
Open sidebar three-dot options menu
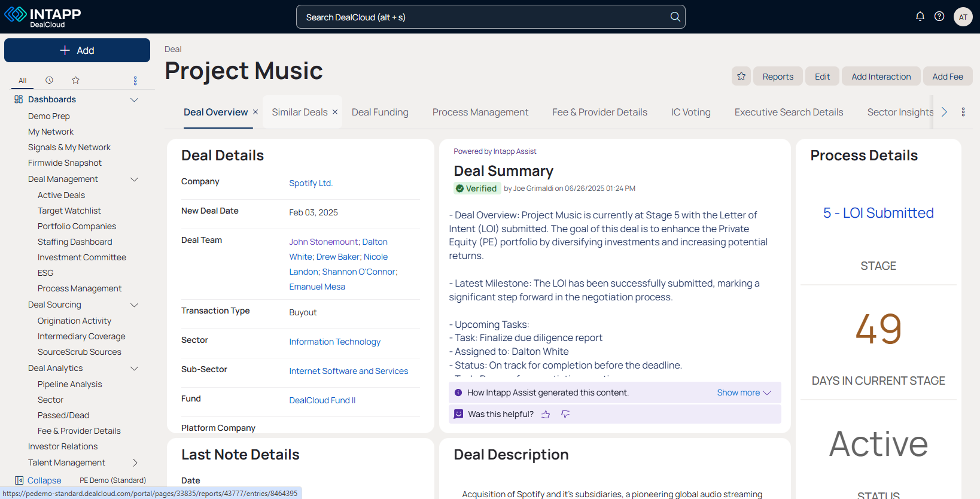pos(135,80)
